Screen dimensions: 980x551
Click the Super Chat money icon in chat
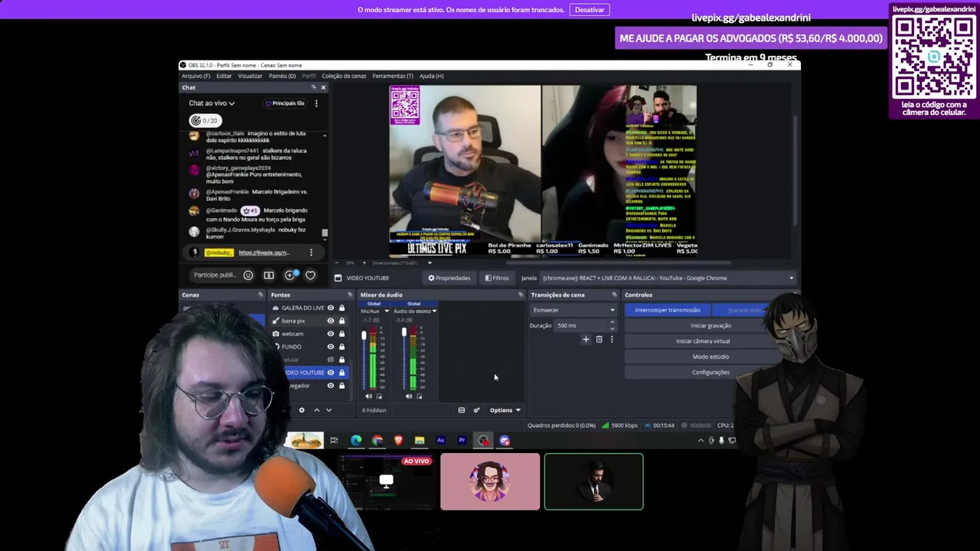(269, 275)
